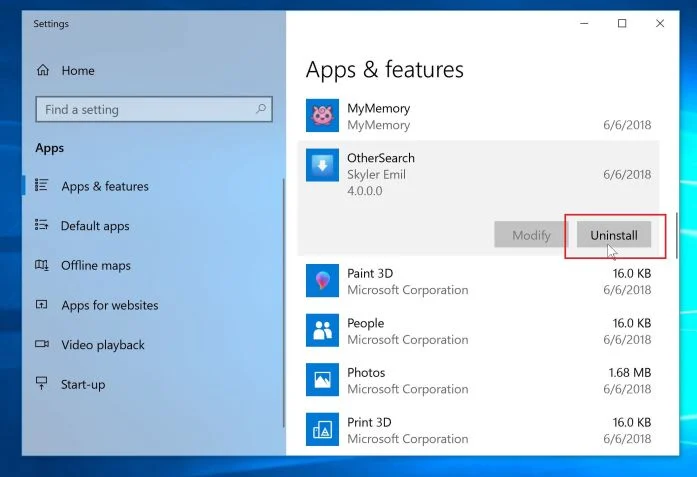Close the Settings window

[660, 23]
